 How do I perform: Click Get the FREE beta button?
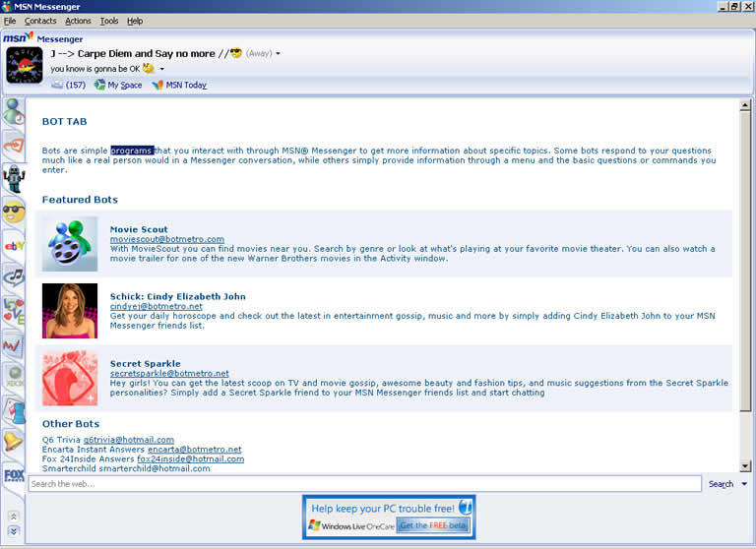click(x=433, y=525)
